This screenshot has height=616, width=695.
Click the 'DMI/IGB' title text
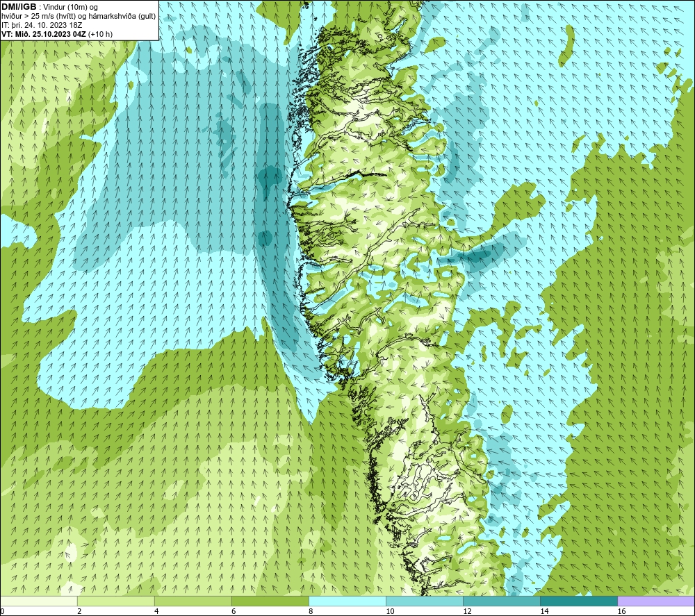coord(19,7)
